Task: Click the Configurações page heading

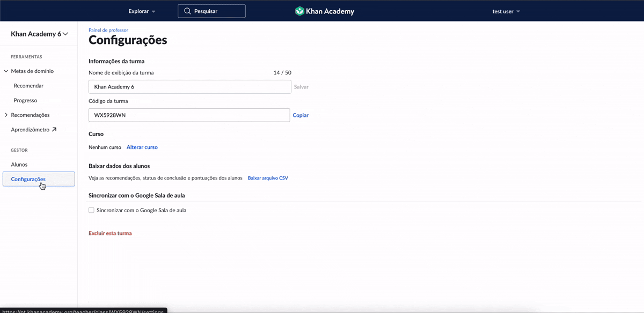Action: [x=128, y=40]
